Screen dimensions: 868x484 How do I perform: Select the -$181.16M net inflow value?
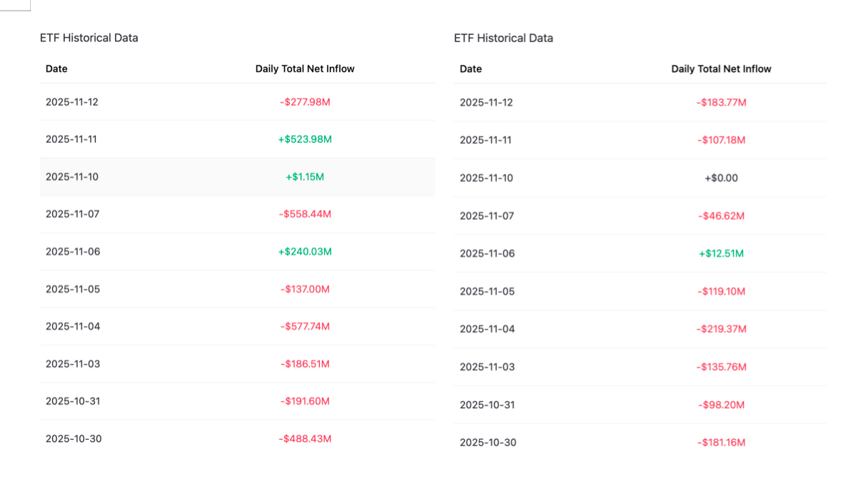tap(721, 443)
